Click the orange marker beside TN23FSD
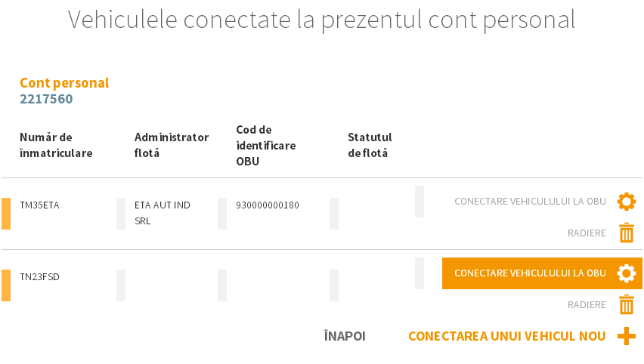 6,285
